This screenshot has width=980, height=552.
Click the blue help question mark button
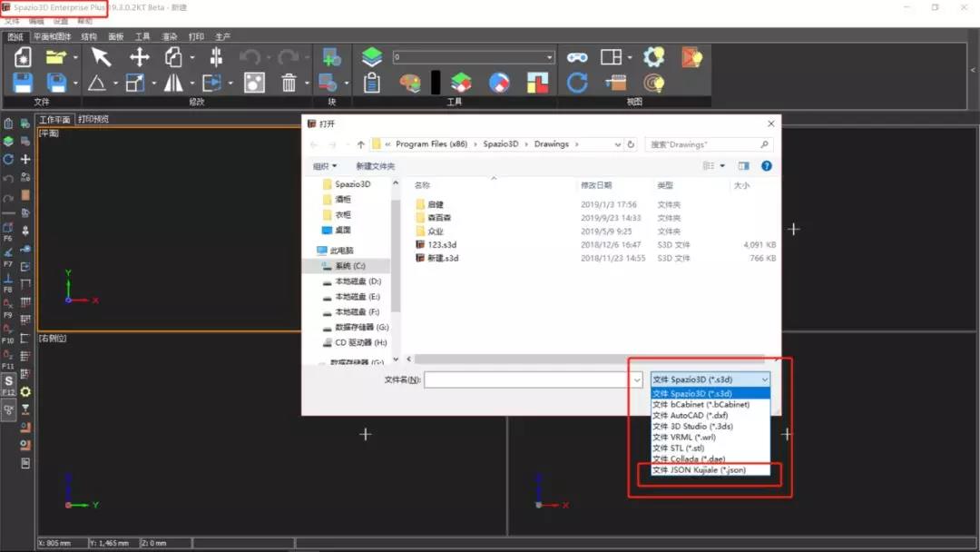click(x=766, y=165)
